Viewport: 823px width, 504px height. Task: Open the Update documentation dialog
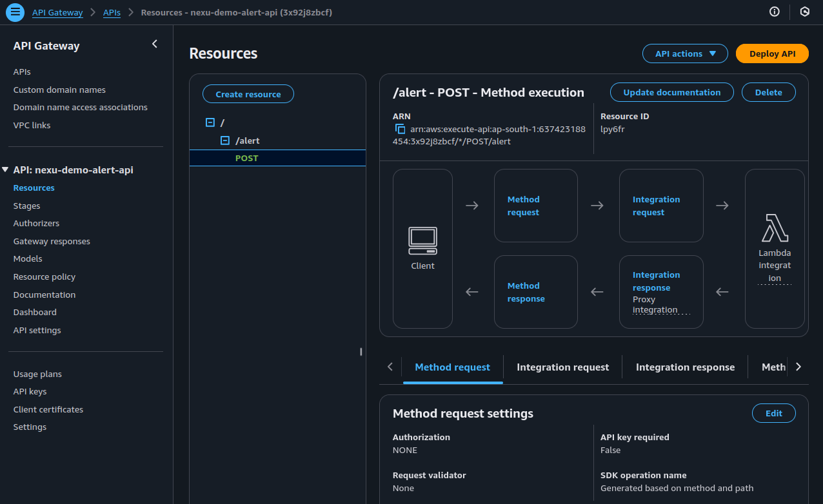(671, 92)
